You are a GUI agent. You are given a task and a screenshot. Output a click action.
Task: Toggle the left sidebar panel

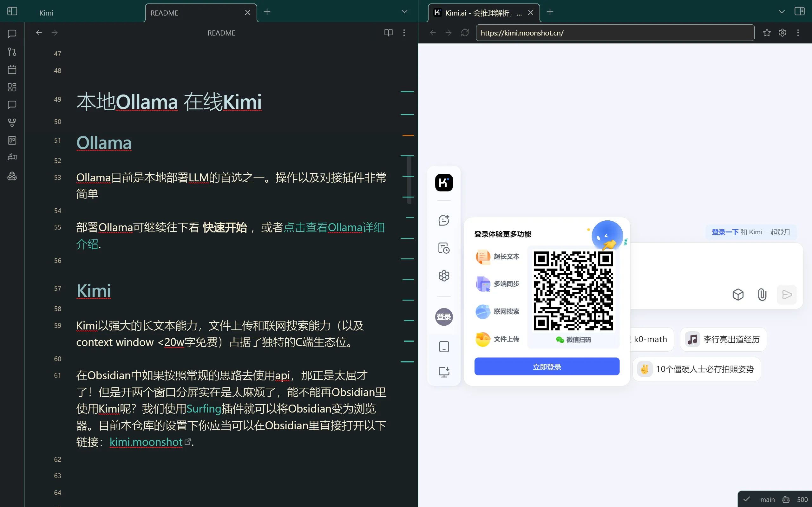[12, 12]
